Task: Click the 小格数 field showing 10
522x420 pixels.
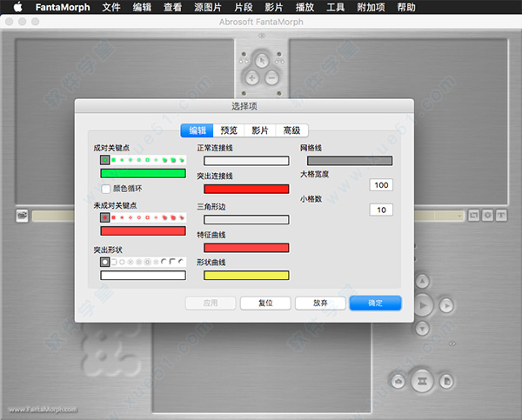Action: coord(381,210)
